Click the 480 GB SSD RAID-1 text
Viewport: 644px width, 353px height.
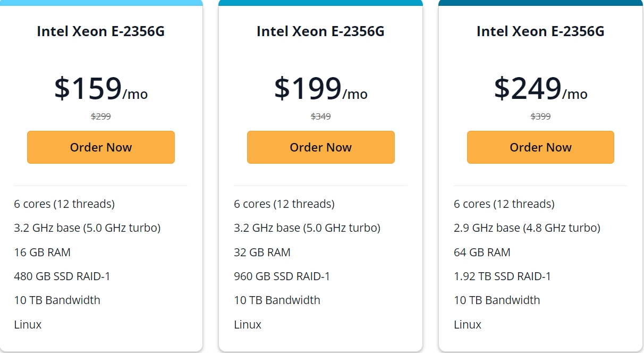point(62,276)
